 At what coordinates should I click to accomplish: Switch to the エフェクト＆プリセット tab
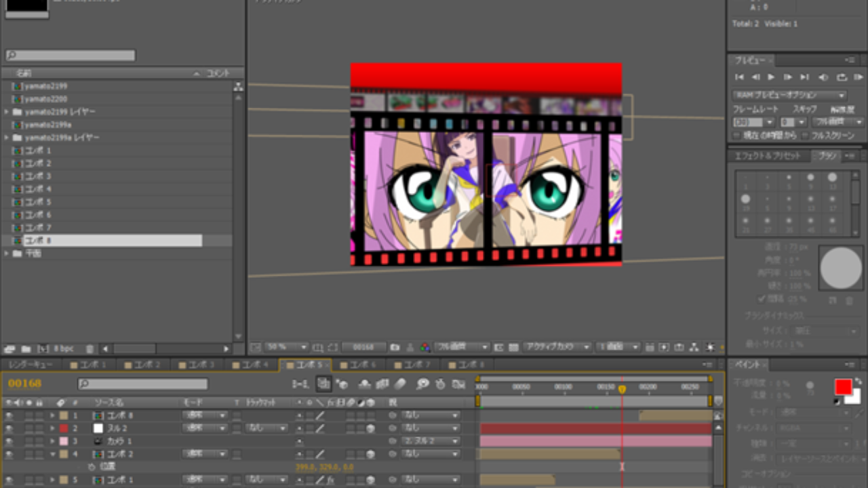point(769,156)
